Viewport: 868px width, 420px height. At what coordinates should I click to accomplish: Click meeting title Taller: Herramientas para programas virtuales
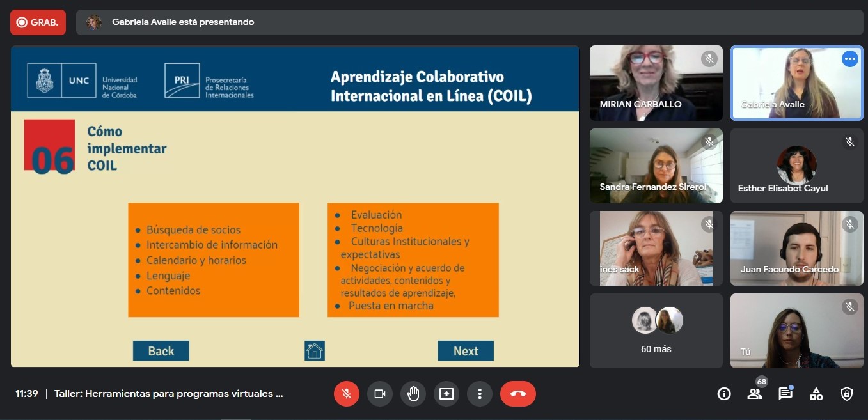click(169, 394)
